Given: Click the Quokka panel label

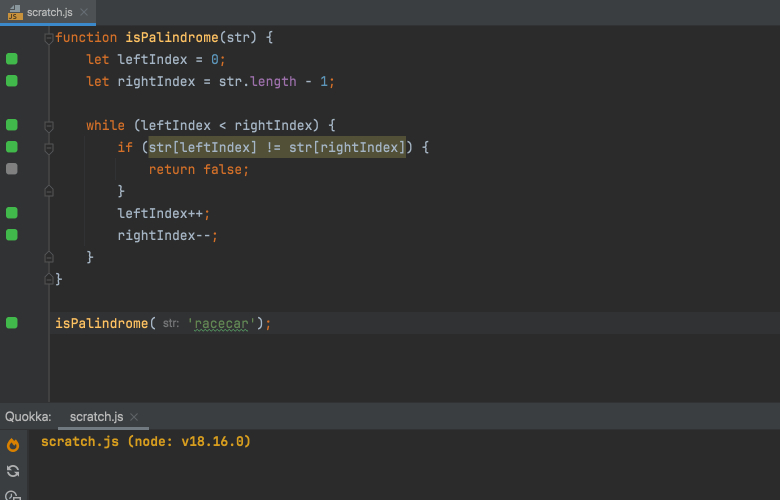Looking at the screenshot, I should [x=28, y=417].
